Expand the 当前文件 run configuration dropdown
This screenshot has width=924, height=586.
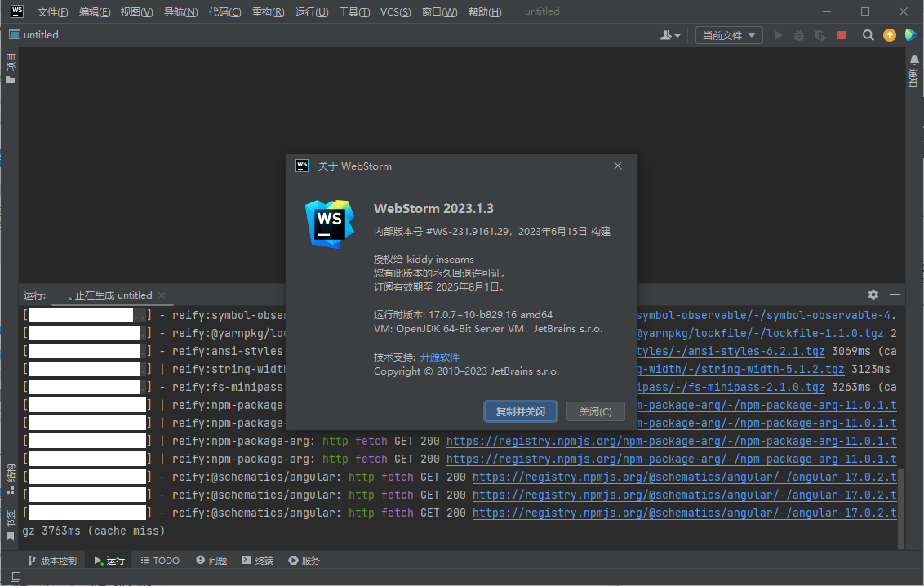729,35
